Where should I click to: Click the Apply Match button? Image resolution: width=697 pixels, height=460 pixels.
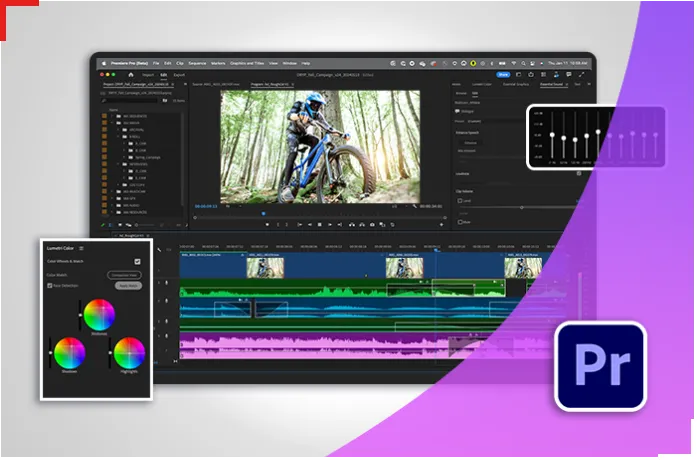(128, 286)
